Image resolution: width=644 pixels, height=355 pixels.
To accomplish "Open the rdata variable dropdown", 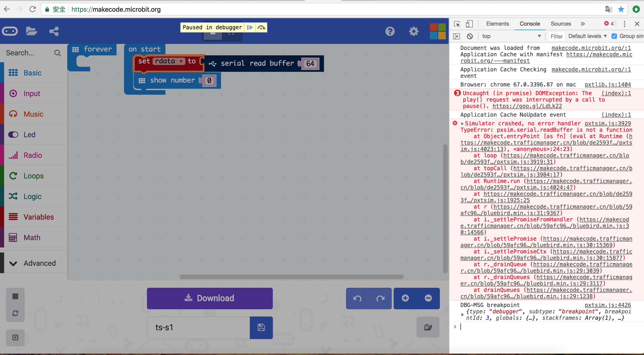I will coord(181,61).
